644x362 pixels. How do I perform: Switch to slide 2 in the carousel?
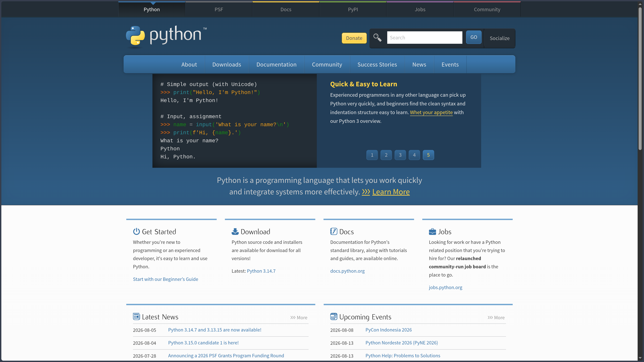coord(386,155)
